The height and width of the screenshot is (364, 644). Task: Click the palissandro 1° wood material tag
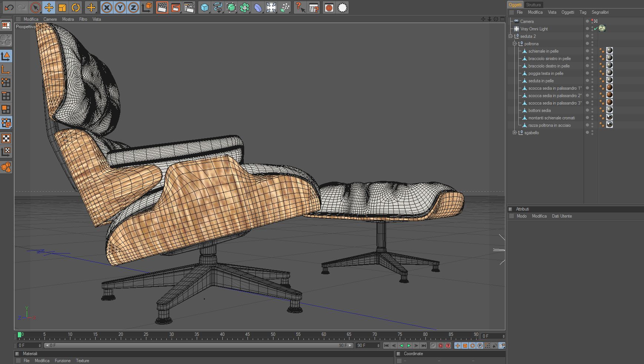point(609,88)
